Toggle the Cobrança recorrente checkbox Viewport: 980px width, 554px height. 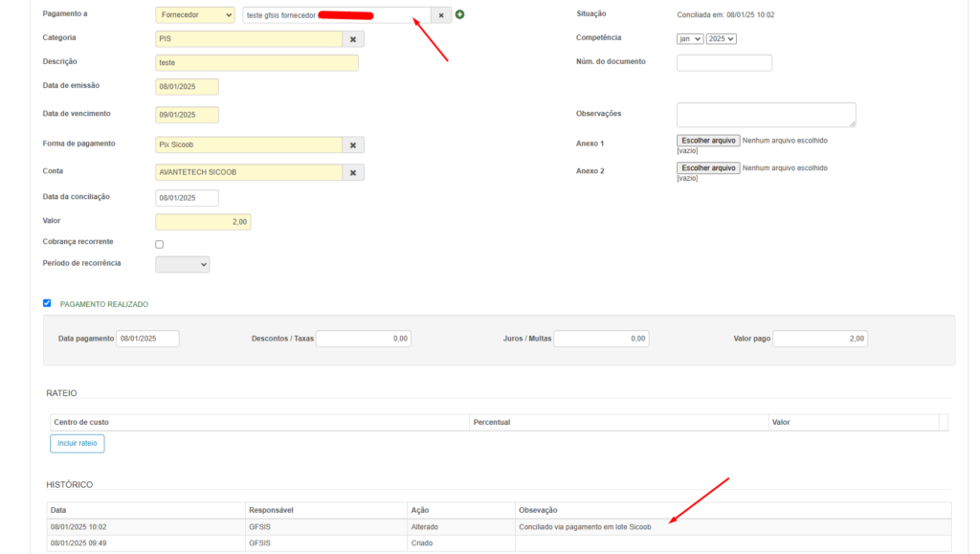pos(160,244)
